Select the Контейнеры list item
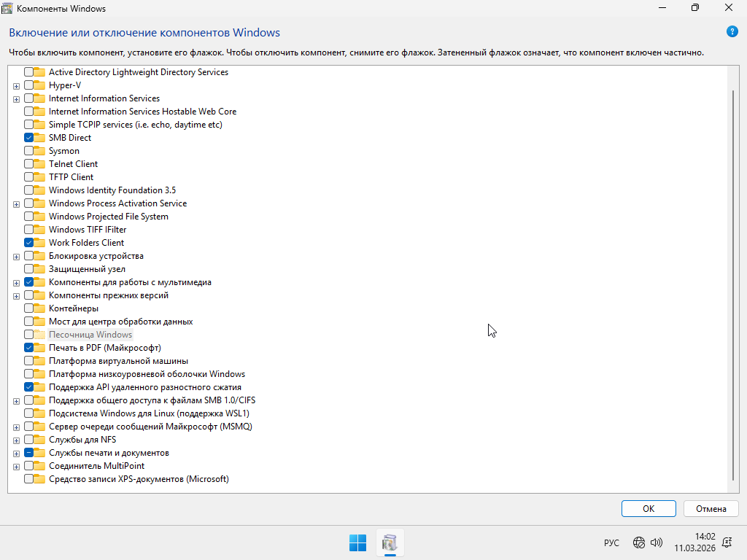 click(x=73, y=308)
